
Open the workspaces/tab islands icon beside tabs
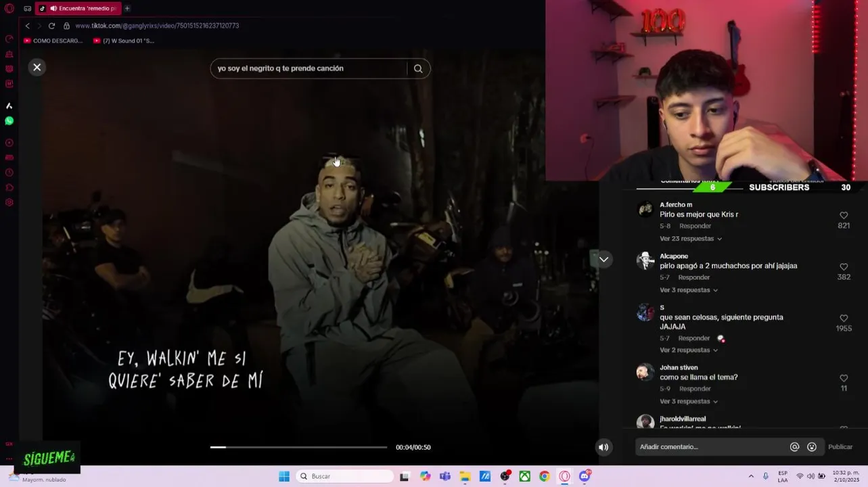coord(27,9)
